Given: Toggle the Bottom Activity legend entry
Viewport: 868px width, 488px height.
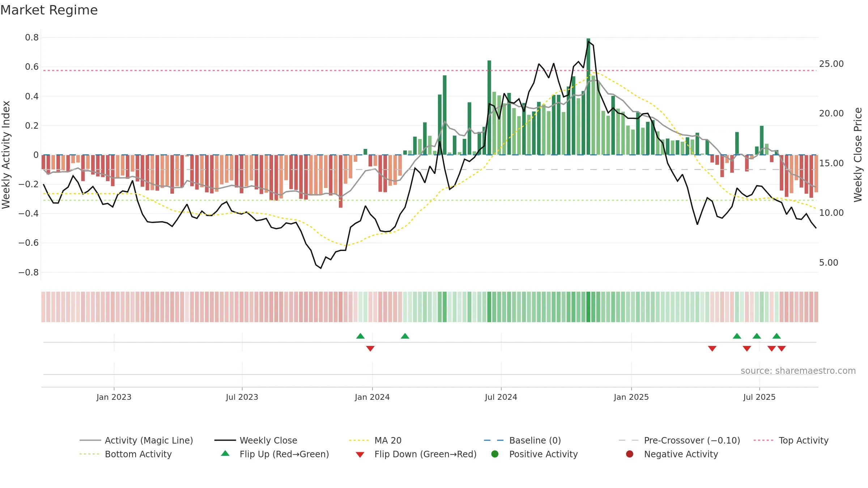Looking at the screenshot, I should (125, 454).
